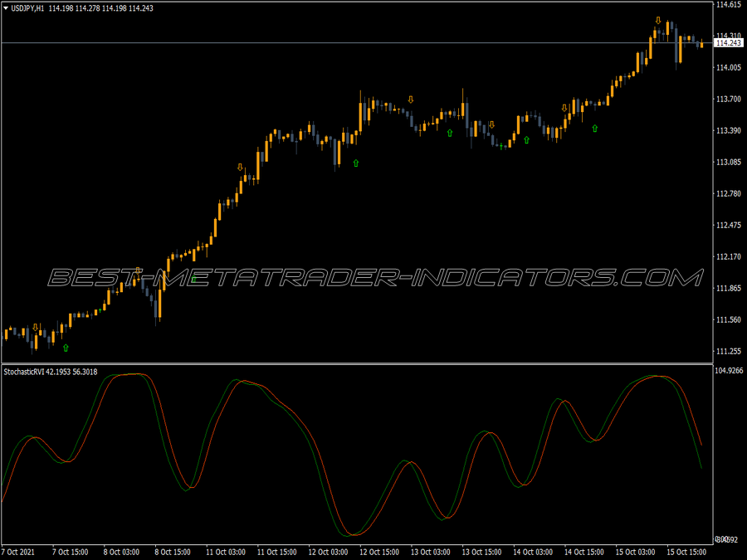Screen dimensions: 747x560
Task: Click the 14 Oct 03:00 time label
Action: 533,553
